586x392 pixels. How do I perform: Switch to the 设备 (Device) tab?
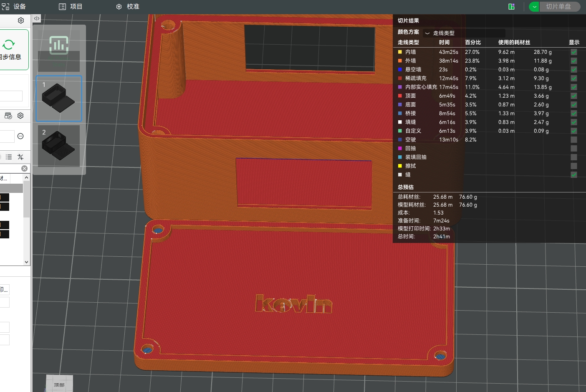[x=14, y=7]
